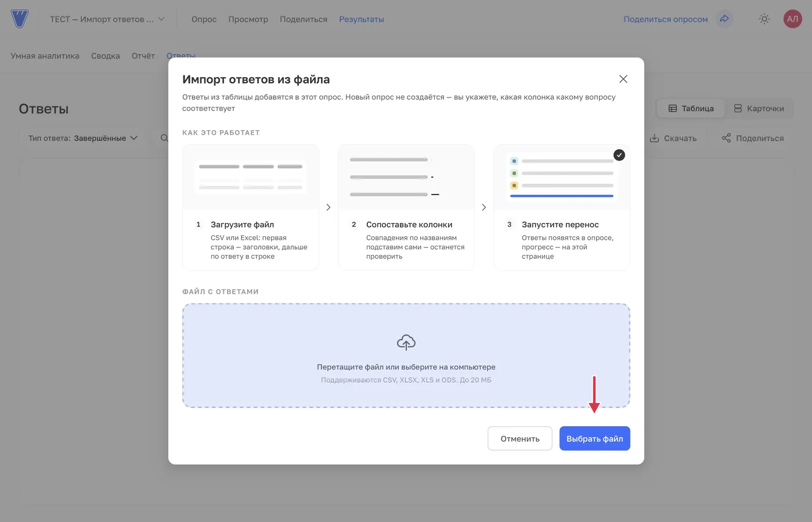
Task: Click the Скачать download button
Action: point(673,138)
